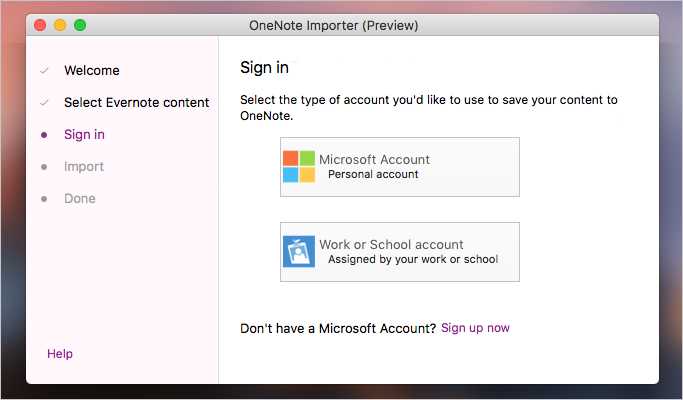Click the gray bullet beside Done

44,199
